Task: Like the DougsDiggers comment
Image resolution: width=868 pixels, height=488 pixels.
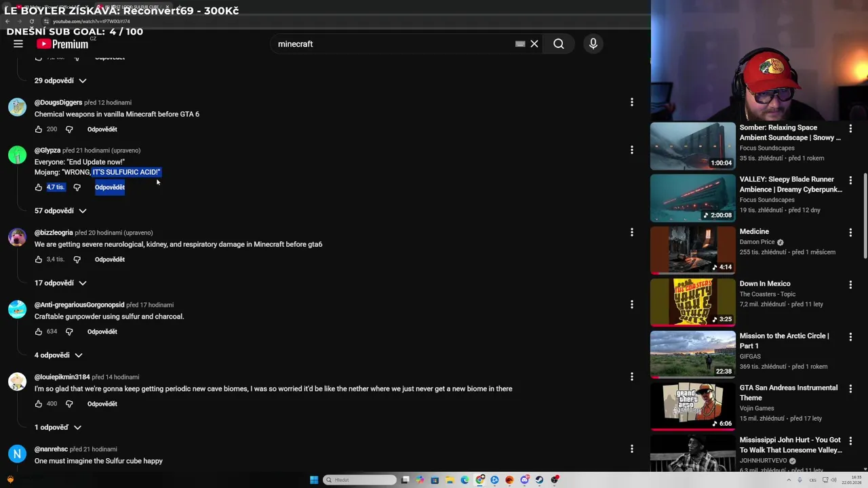Action: [x=39, y=129]
